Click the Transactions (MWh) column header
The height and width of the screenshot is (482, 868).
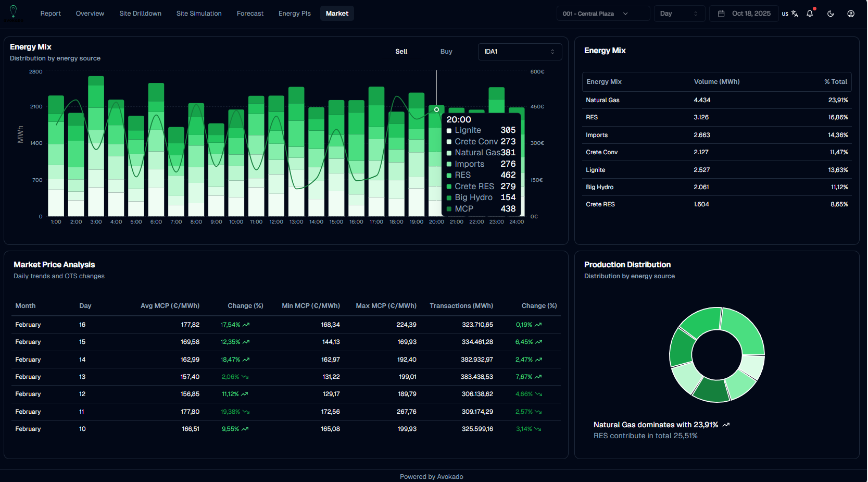tap(461, 306)
